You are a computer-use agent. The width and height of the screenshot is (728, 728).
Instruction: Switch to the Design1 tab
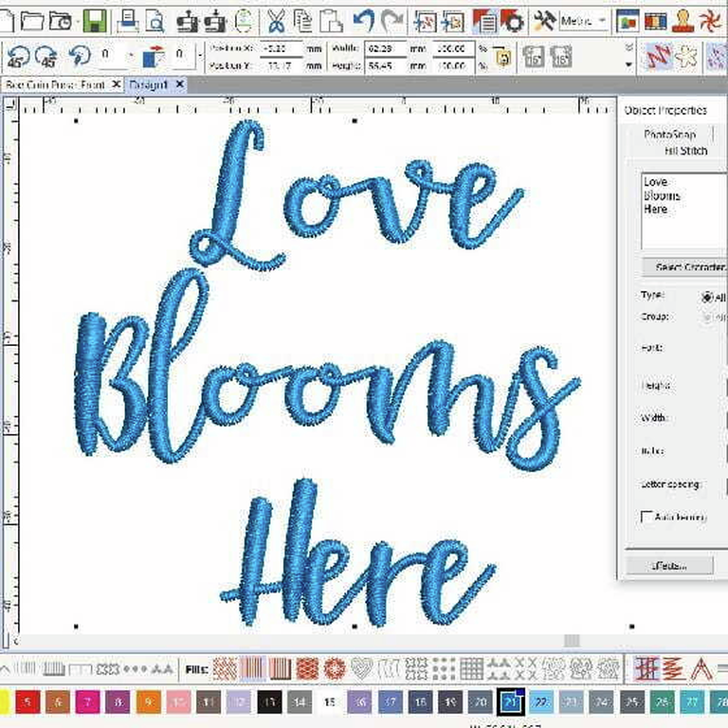[x=152, y=84]
